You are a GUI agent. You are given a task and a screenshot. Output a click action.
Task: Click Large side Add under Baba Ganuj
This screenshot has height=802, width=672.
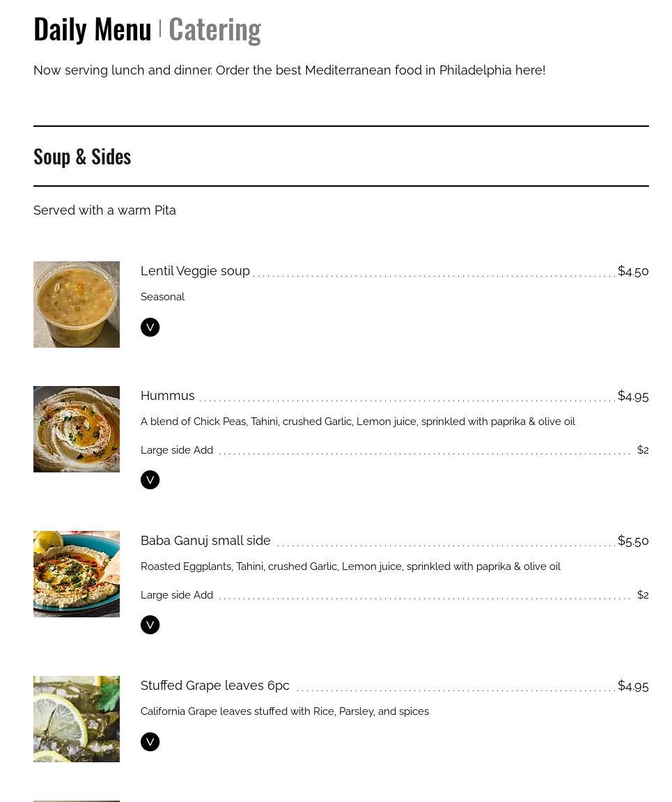point(177,595)
